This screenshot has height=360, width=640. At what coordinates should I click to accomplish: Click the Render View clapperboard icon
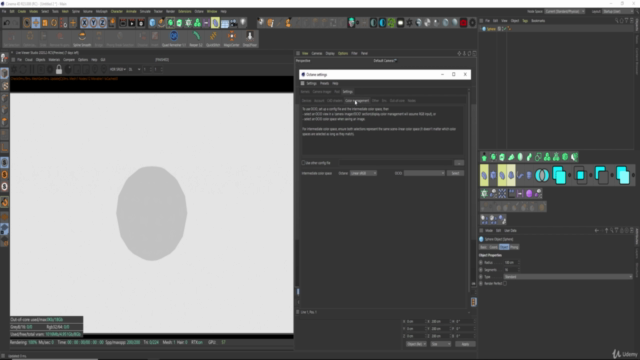tap(123, 23)
